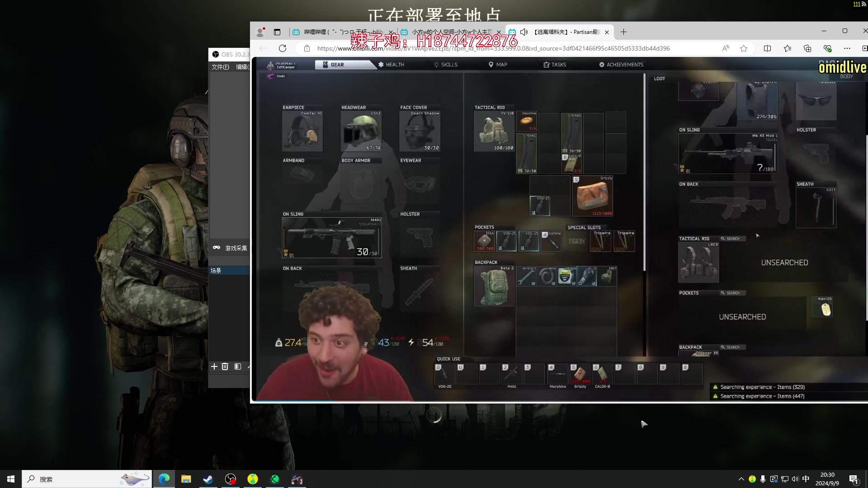
Task: Mute the tab audio speaker icon
Action: point(524,32)
